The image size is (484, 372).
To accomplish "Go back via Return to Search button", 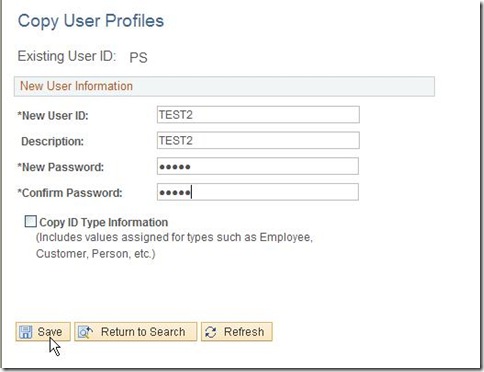I will [x=136, y=332].
